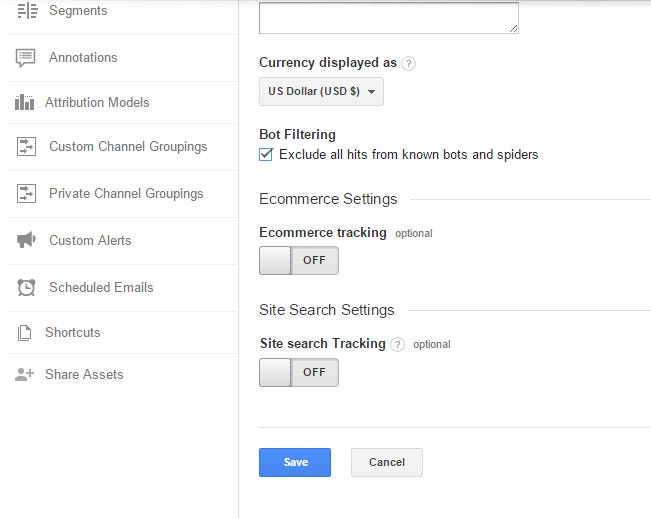
Task: Click the Annotations speech bubble icon
Action: coord(26,58)
